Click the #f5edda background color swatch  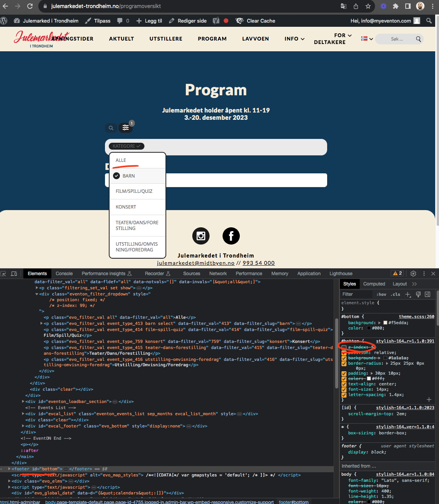click(385, 323)
